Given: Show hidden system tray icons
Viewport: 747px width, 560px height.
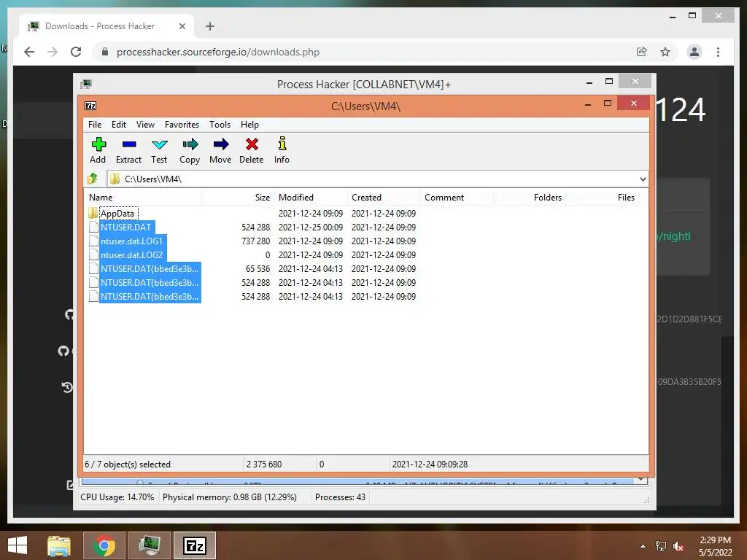Looking at the screenshot, I should tap(643, 546).
